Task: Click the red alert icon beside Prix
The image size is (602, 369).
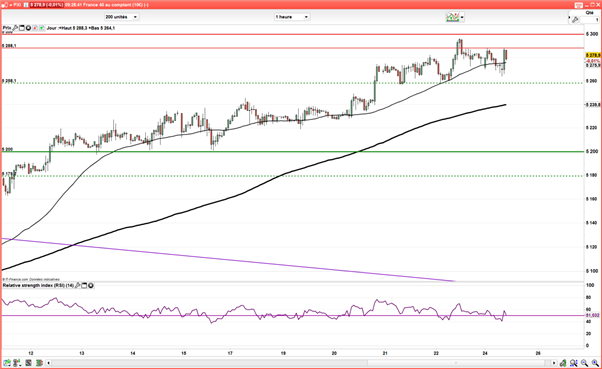Action: click(x=35, y=28)
